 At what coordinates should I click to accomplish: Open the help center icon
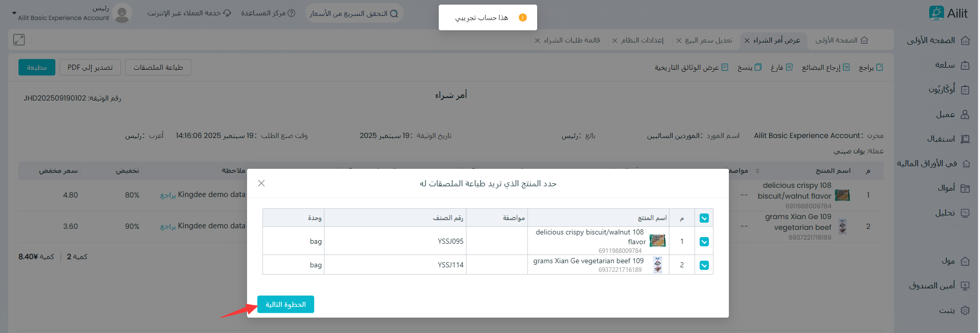(291, 13)
